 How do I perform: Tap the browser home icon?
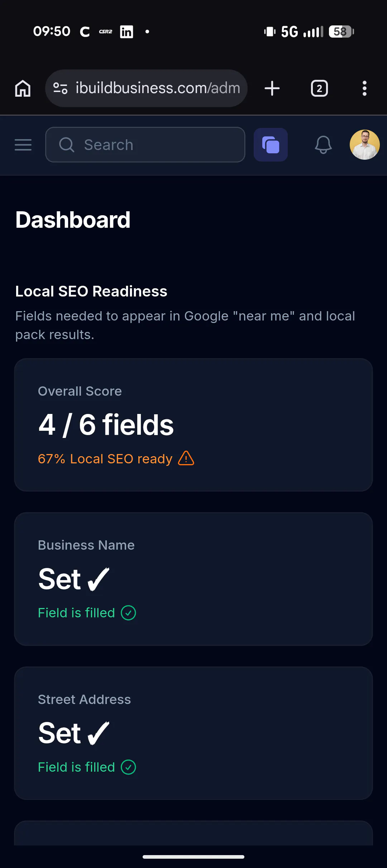[x=23, y=88]
